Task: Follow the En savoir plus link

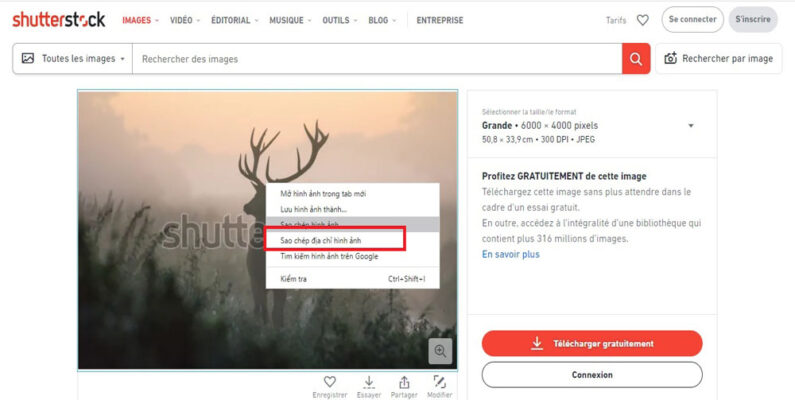Action: [510, 254]
